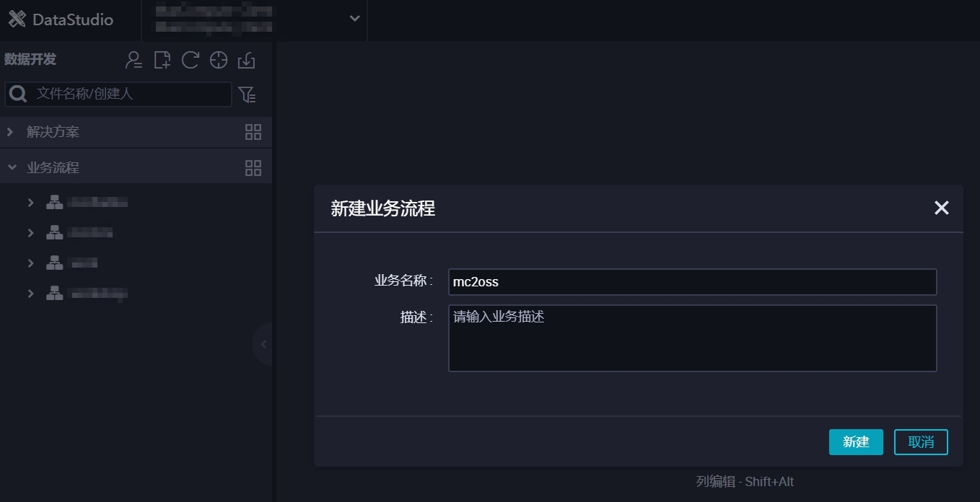
Task: Select the fourth business flow workflow icon
Action: pyautogui.click(x=55, y=294)
